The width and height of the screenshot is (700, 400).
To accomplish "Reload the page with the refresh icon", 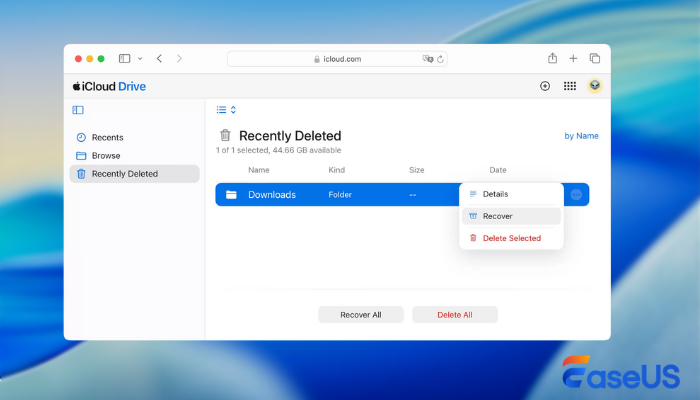I will [x=440, y=59].
